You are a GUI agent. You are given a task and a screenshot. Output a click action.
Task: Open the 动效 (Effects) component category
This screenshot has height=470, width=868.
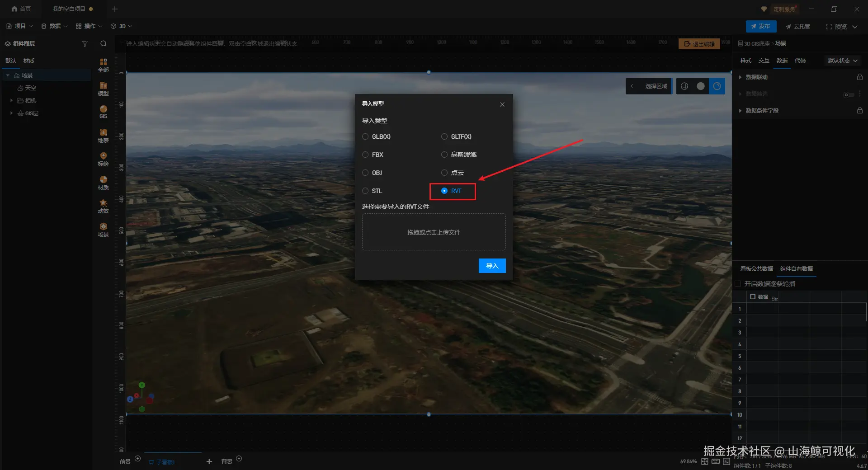(x=103, y=206)
